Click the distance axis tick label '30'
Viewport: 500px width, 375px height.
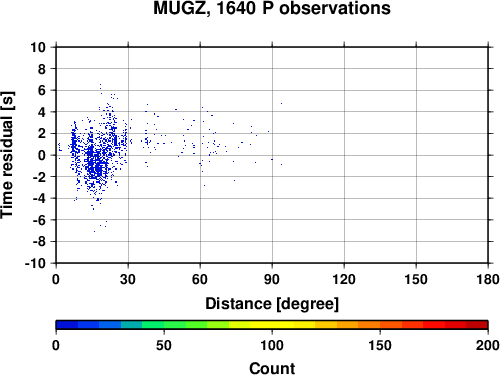(128, 279)
